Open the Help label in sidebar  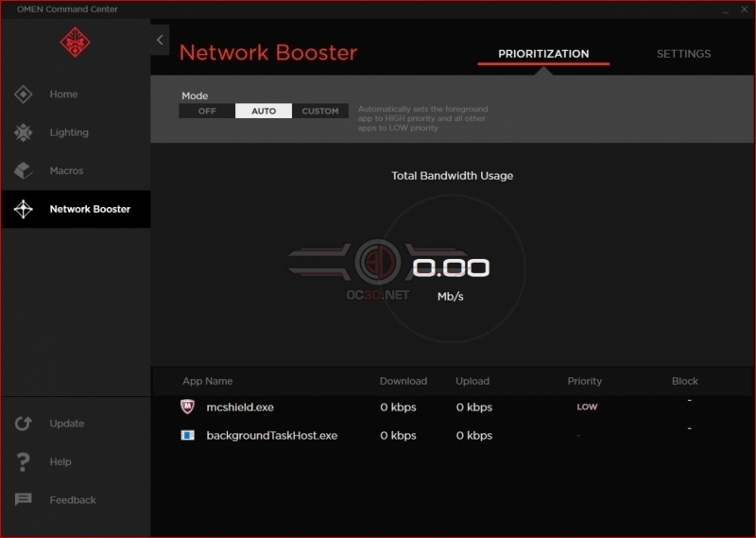60,461
